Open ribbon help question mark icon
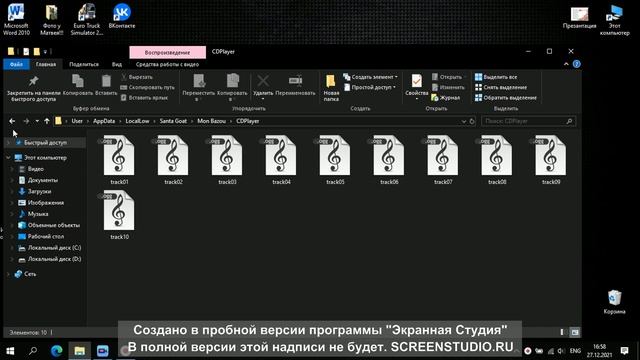This screenshot has width=640, height=360. (576, 64)
